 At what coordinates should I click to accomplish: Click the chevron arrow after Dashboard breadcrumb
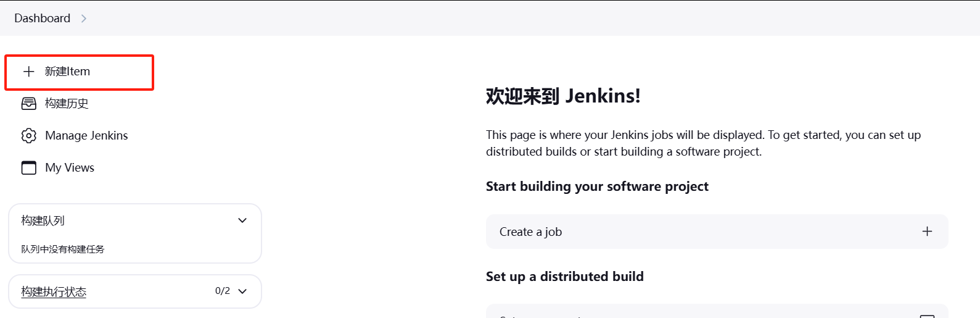click(84, 19)
